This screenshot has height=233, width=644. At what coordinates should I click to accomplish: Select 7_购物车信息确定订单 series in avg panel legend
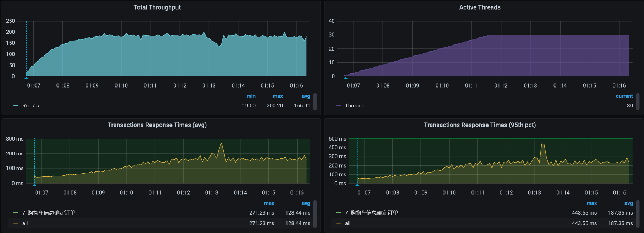(49, 213)
